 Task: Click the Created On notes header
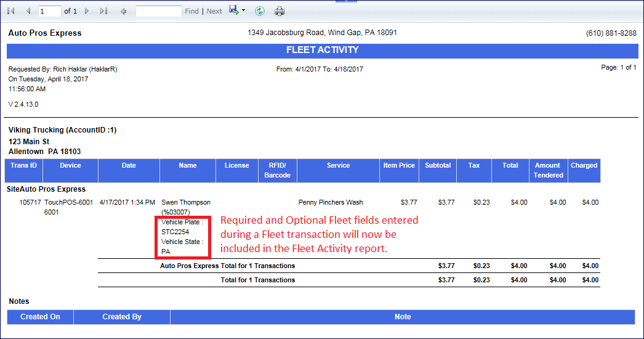click(x=40, y=317)
